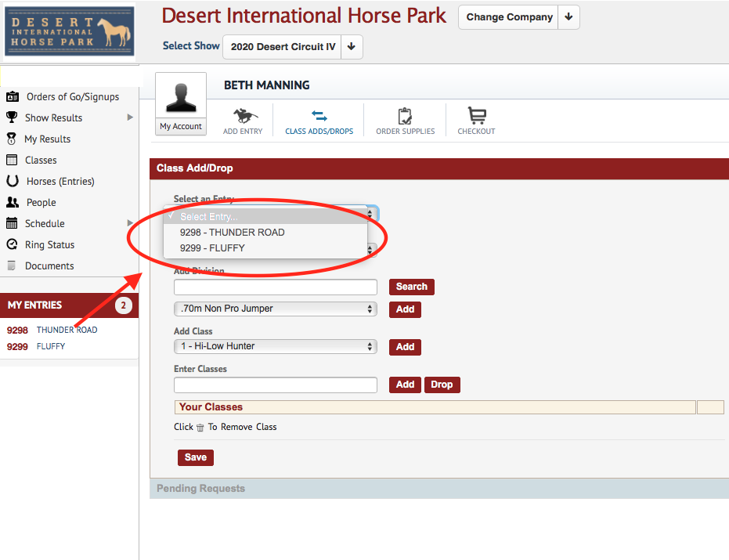Open Ring Status in the sidebar
The height and width of the screenshot is (560, 729).
click(x=49, y=244)
